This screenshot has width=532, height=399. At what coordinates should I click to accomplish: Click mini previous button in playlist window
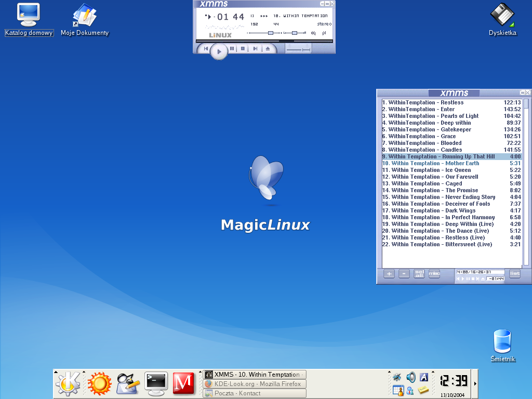458,279
